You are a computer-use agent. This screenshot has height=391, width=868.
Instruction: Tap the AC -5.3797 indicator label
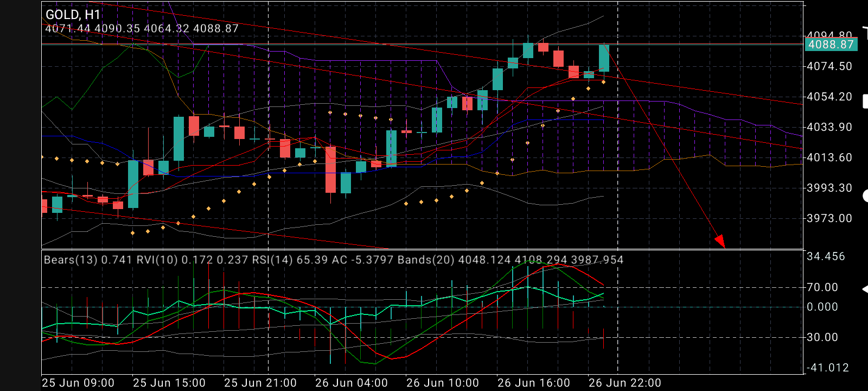click(x=362, y=260)
